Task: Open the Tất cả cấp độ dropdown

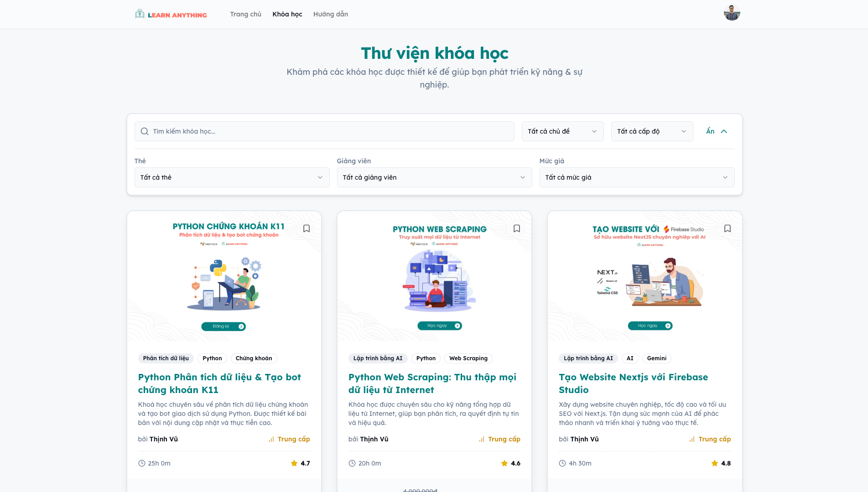Action: click(x=652, y=131)
